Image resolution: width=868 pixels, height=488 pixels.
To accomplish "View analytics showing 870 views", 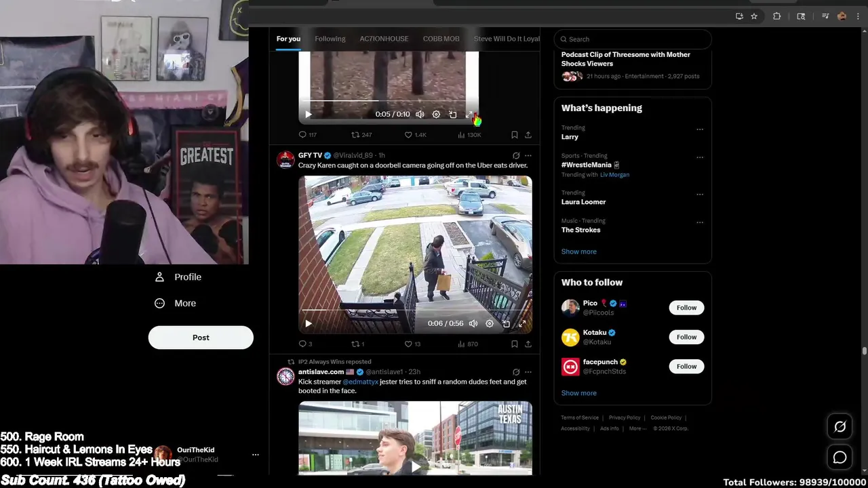I will [468, 344].
